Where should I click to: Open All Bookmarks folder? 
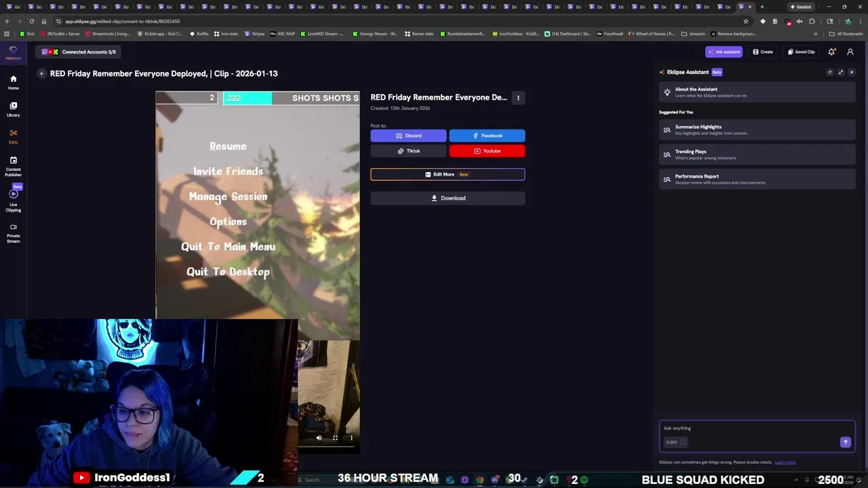846,33
